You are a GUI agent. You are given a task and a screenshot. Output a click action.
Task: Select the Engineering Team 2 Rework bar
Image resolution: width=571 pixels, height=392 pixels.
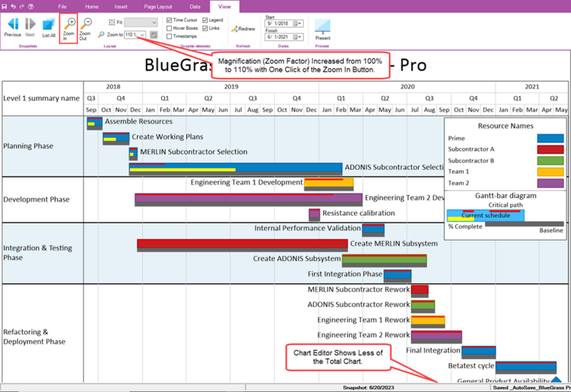437,336
